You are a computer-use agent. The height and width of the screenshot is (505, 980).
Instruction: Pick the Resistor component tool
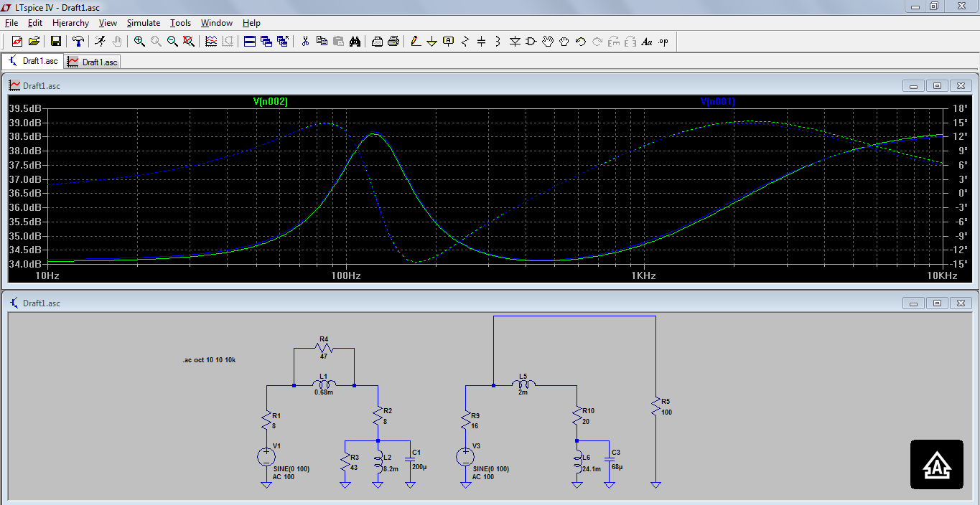pyautogui.click(x=465, y=42)
